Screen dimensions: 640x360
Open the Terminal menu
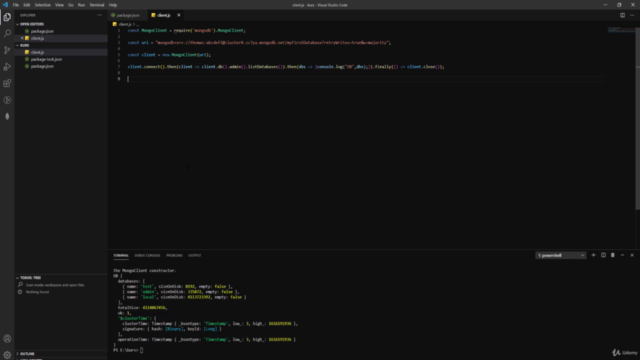click(x=97, y=5)
